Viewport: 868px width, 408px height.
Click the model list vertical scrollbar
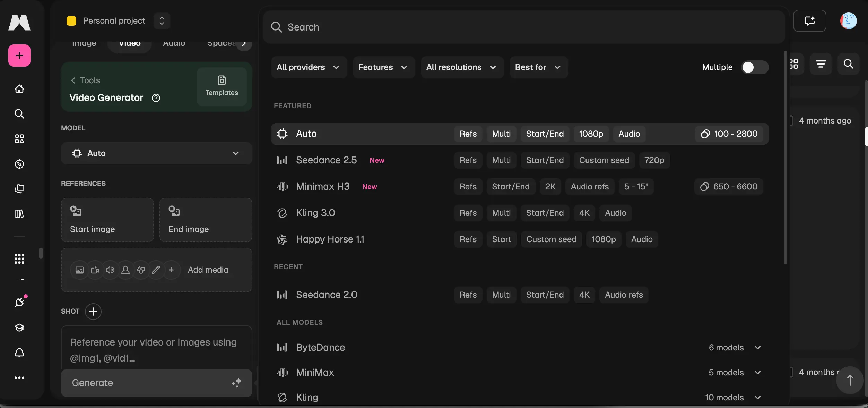(785, 158)
